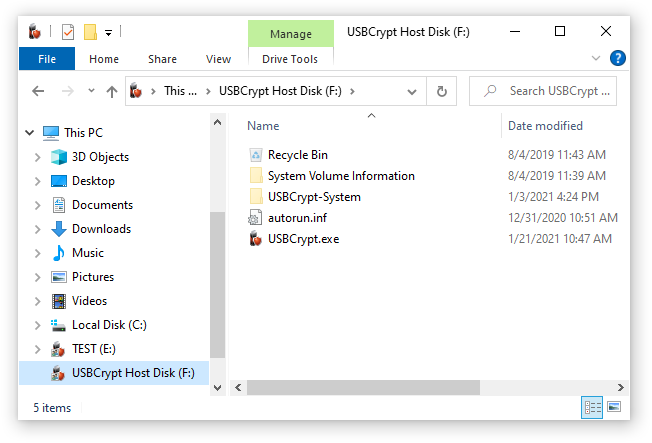Select Pictures in navigation pane
The image size is (652, 443).
93,277
